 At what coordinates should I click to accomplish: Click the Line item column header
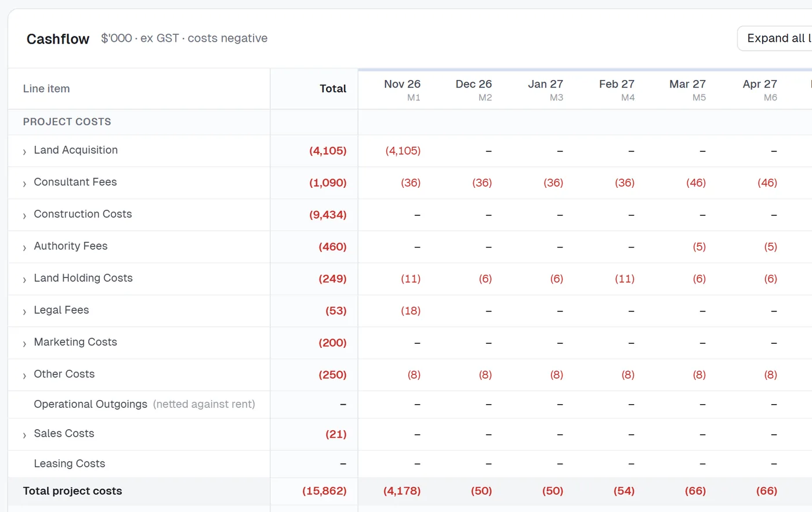click(x=46, y=89)
